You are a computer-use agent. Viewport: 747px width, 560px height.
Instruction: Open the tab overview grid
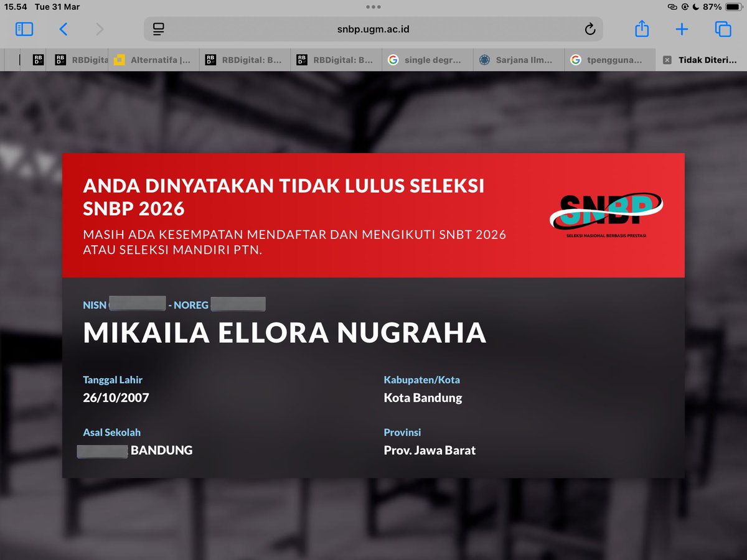coord(722,29)
